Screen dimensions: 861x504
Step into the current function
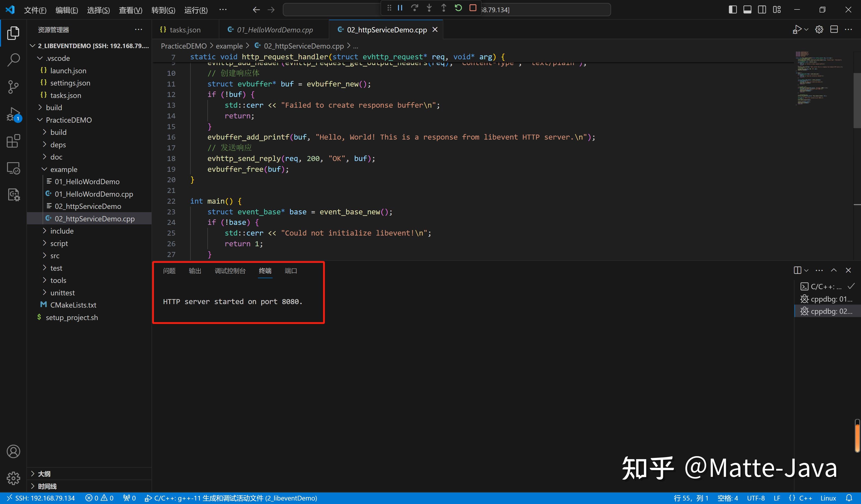tap(429, 8)
